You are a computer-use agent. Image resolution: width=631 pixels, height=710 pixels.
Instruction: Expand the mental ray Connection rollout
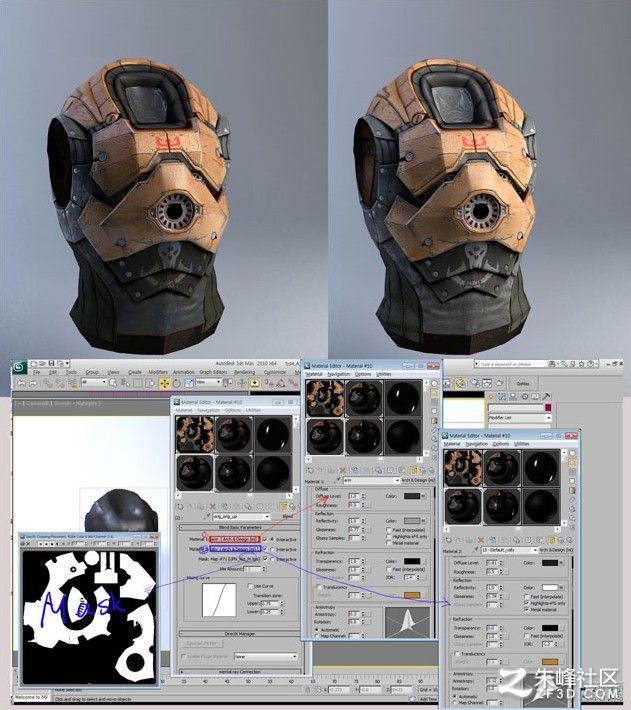tap(240, 672)
